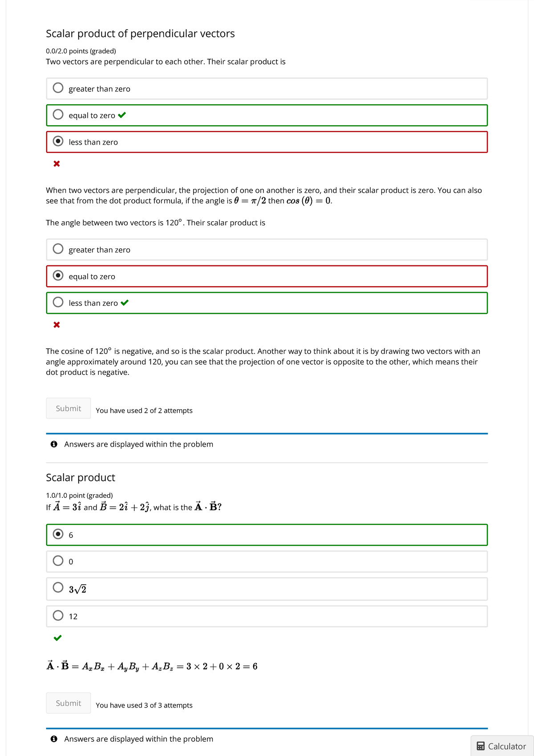Image resolution: width=534 pixels, height=756 pixels.
Task: Click the red X under the first question
Action: coord(56,164)
